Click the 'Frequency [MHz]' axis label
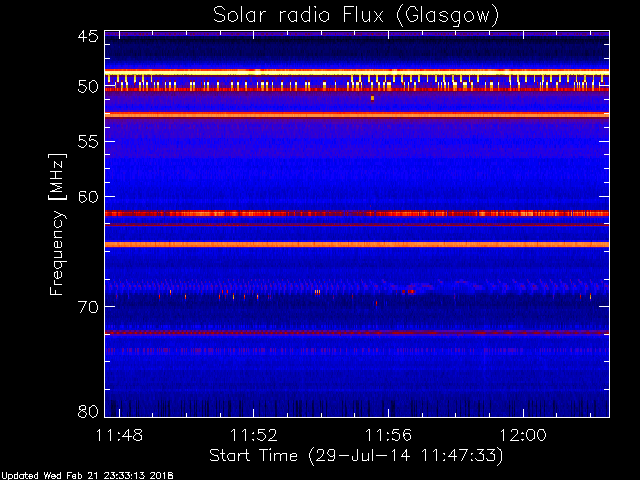 (x=57, y=224)
